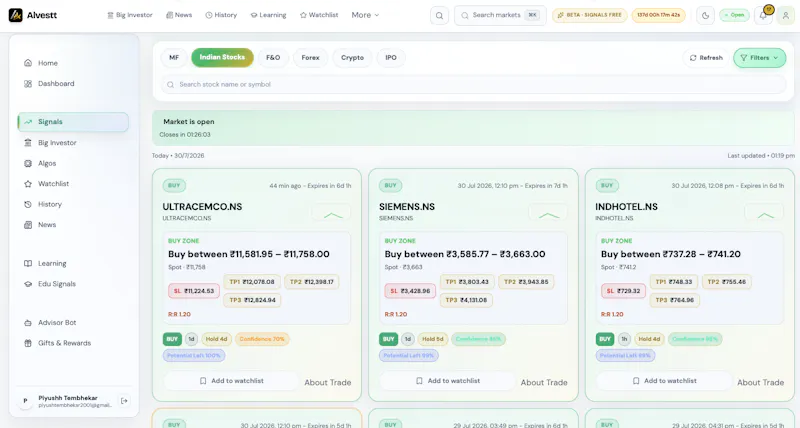Click the Confidence 70% tag on ULTRACEMCO.NS
The height and width of the screenshot is (428, 800).
pyautogui.click(x=262, y=339)
